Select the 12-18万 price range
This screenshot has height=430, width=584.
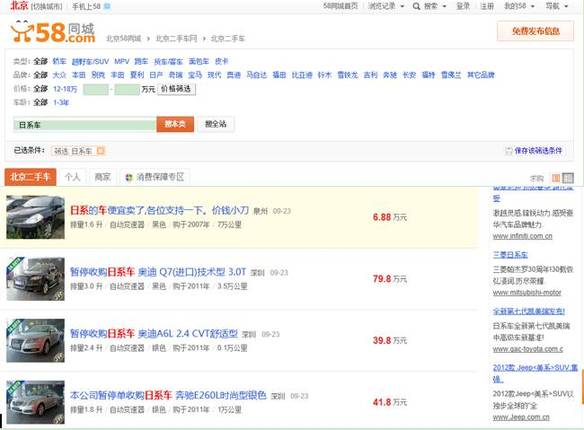pos(65,89)
